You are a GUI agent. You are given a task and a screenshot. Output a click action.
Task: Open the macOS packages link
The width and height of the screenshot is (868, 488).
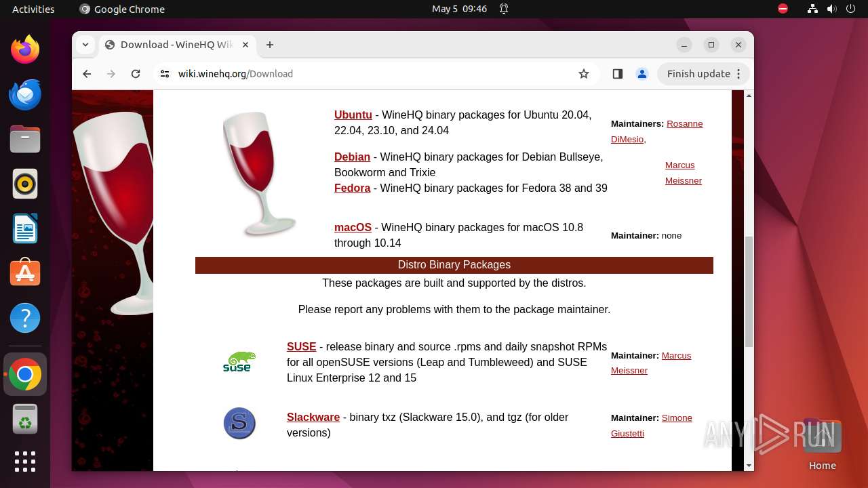(x=353, y=227)
